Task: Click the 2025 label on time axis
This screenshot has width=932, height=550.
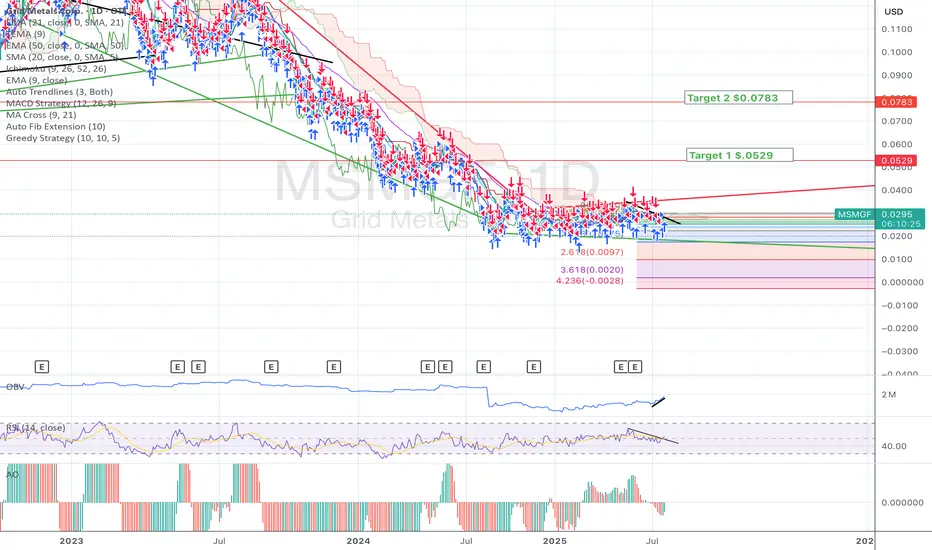Action: pyautogui.click(x=555, y=540)
